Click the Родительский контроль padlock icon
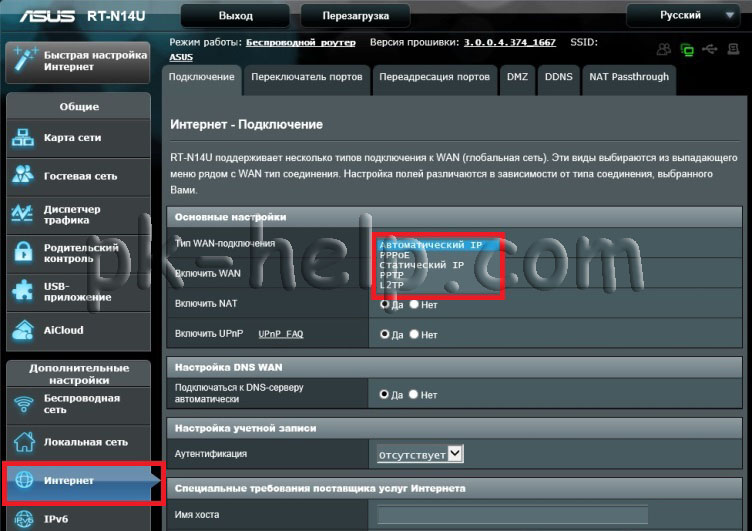Viewport: 752px width, 531px height. (23, 251)
